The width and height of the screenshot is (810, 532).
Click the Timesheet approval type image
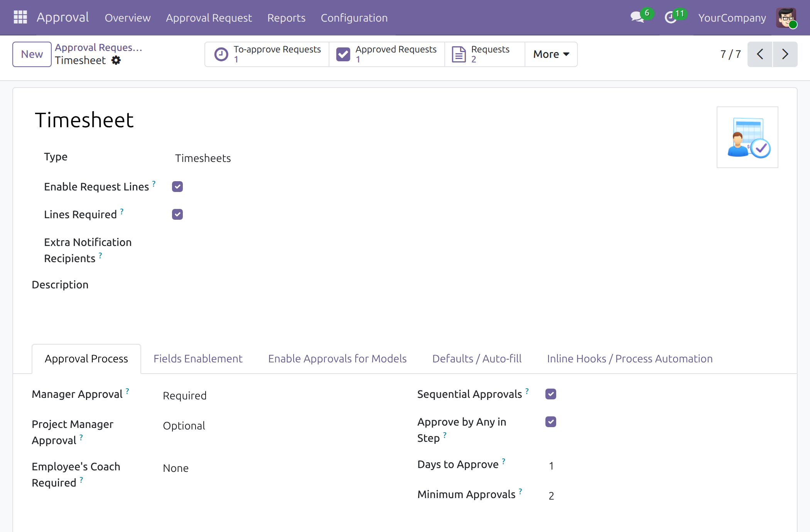(x=747, y=137)
